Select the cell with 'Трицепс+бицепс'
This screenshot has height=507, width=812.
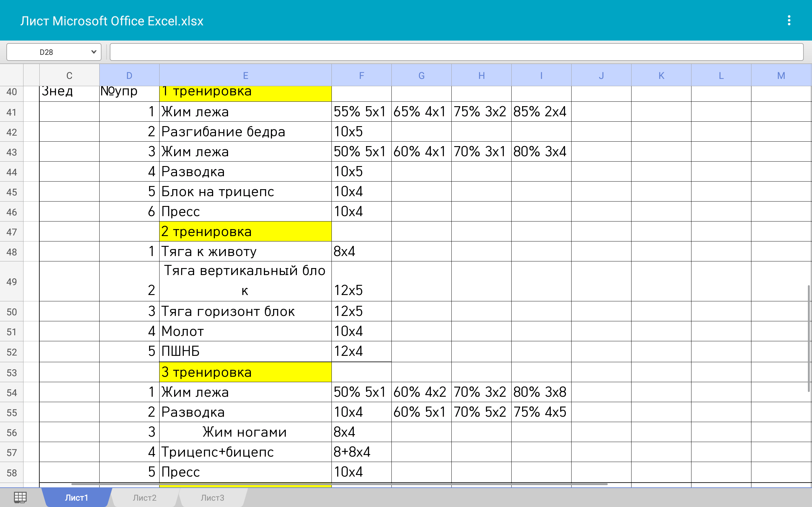pyautogui.click(x=245, y=452)
